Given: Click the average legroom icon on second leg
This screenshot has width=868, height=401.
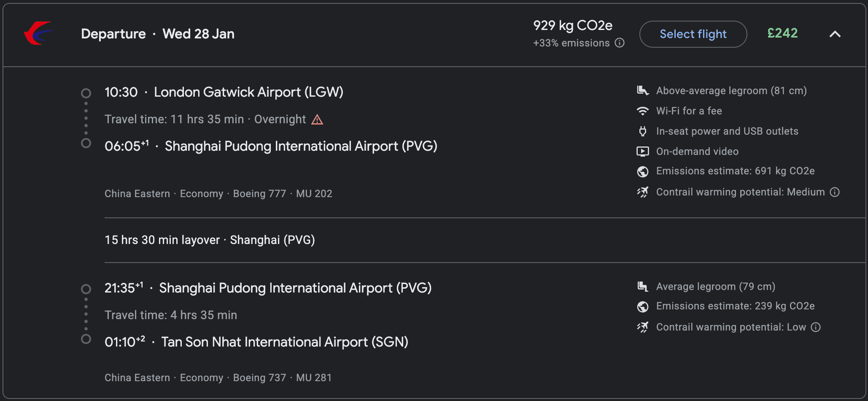Looking at the screenshot, I should pos(642,287).
